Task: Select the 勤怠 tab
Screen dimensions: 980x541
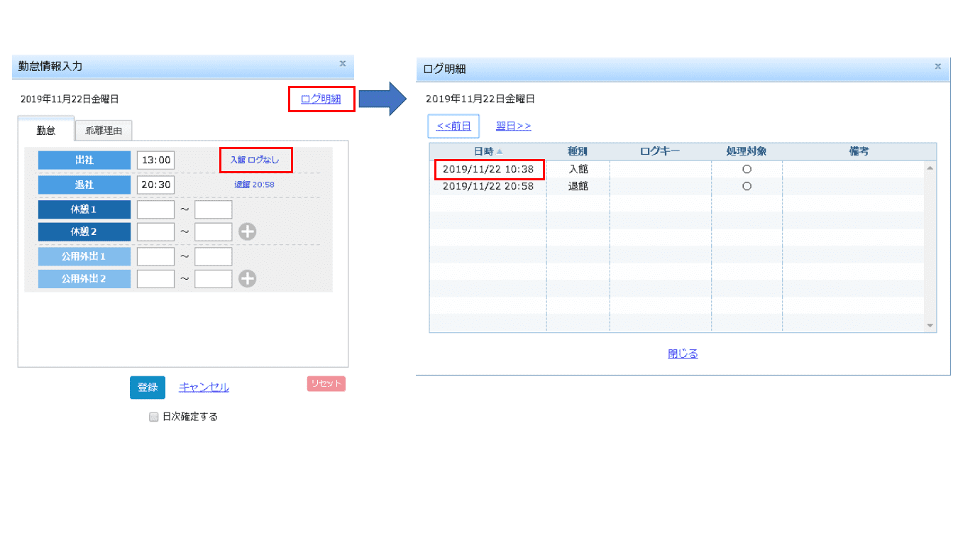Action: tap(46, 131)
